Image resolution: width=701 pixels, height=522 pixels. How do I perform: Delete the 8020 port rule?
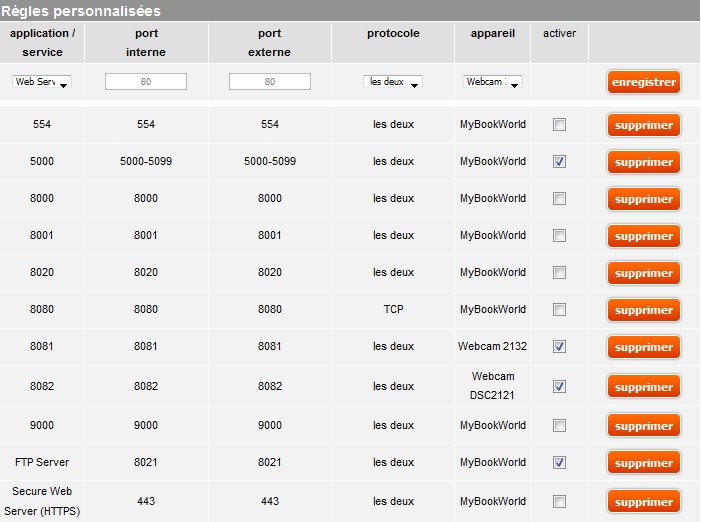point(643,273)
